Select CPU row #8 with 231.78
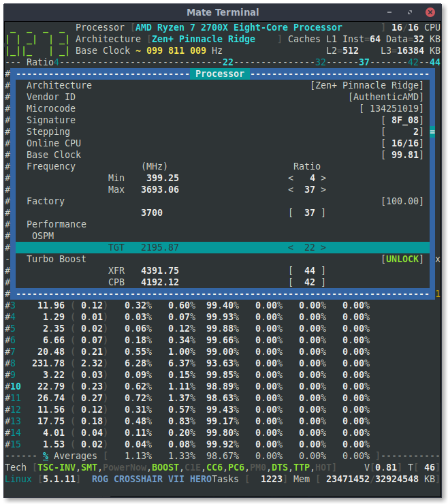Viewport: 448px width, 504px height. [187, 363]
